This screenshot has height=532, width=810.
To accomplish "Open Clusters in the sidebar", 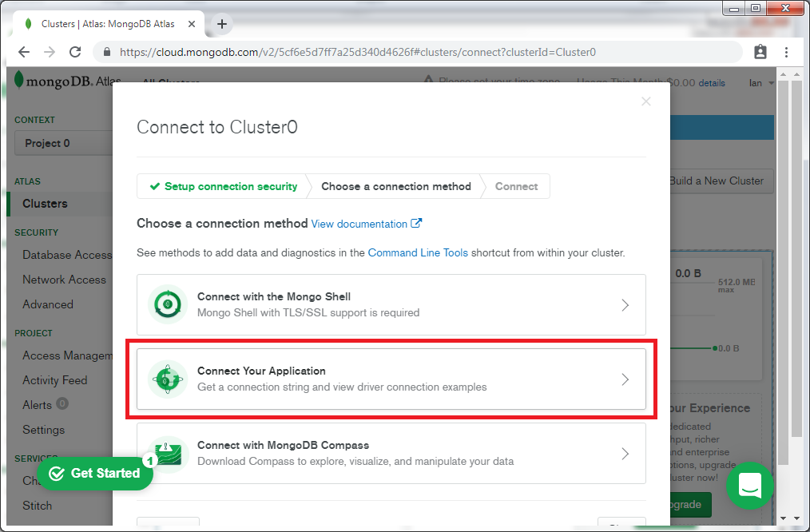I will coord(45,203).
